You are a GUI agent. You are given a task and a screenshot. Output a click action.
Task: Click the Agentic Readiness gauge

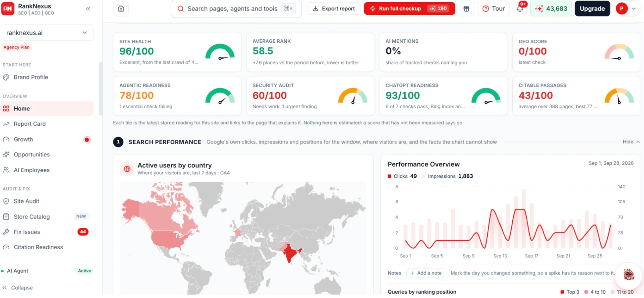(220, 96)
